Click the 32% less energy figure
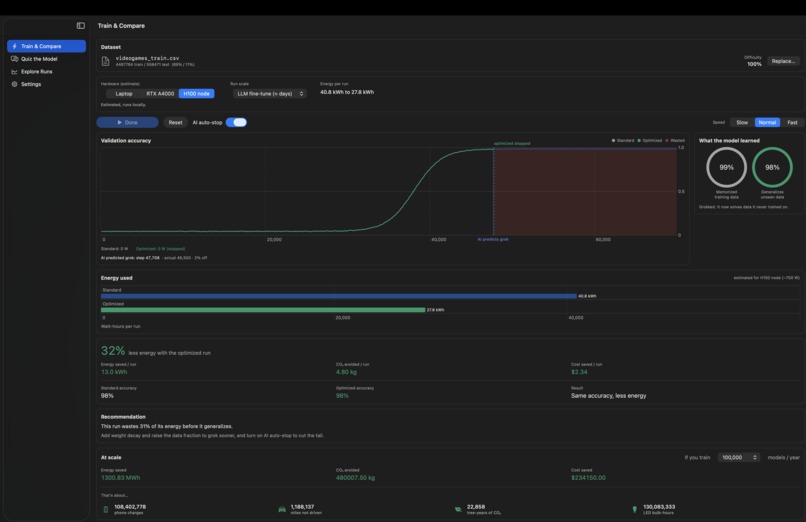The width and height of the screenshot is (806, 522). pos(113,351)
